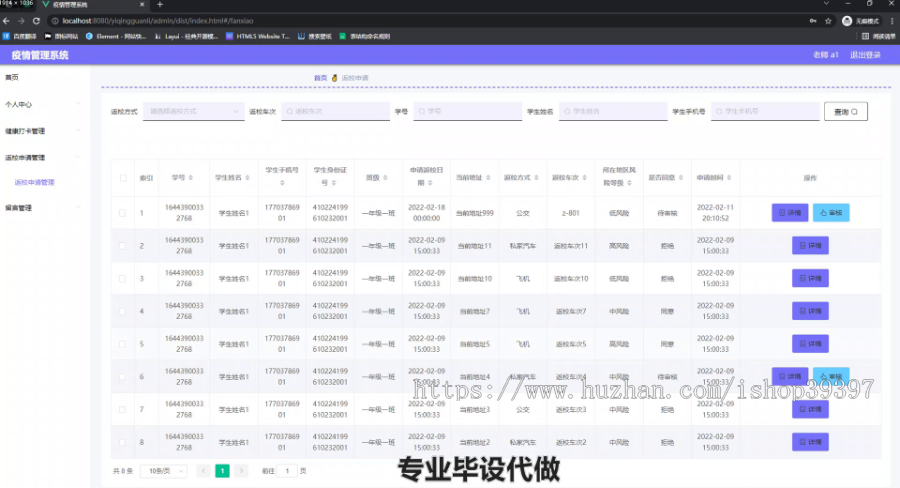Screen dimensions: 900x488
Task: Open the reading list icon in bookmarks bar
Action: coord(879,36)
